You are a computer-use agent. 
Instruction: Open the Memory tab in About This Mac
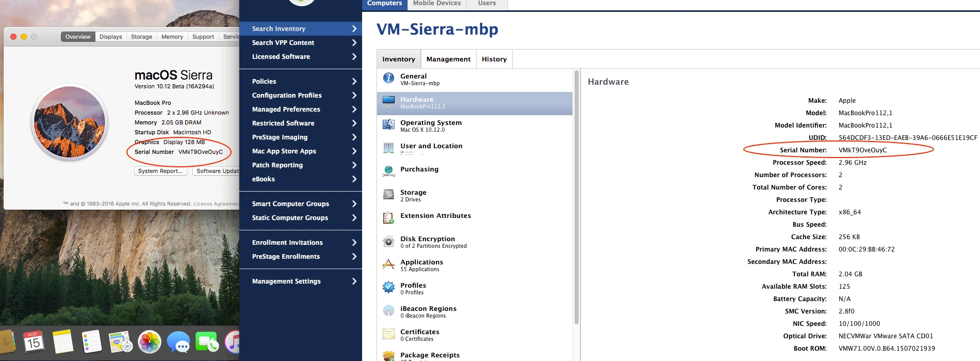click(172, 37)
